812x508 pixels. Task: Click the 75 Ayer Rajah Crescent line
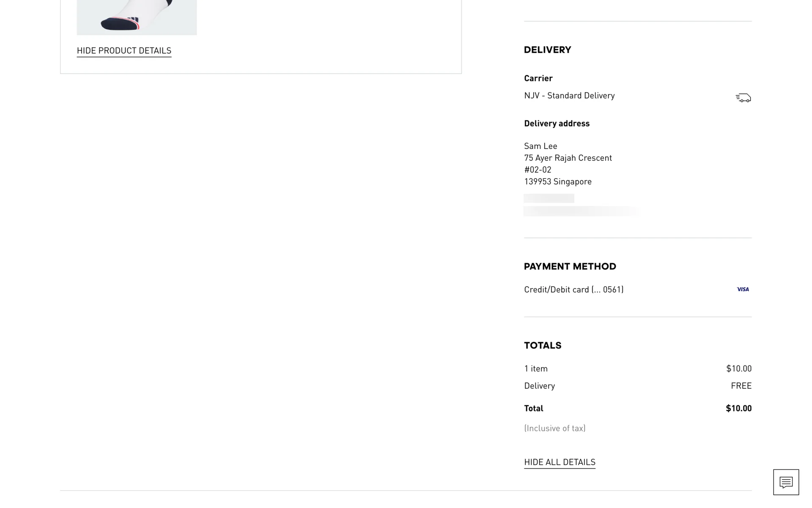pyautogui.click(x=568, y=158)
